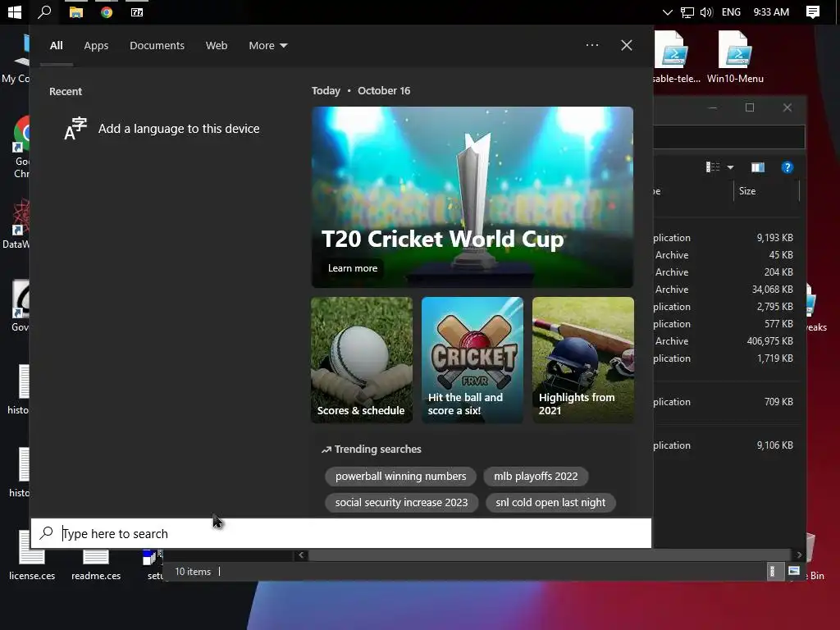Click the Explorer horizontal scrollbar left arrow

pyautogui.click(x=301, y=555)
